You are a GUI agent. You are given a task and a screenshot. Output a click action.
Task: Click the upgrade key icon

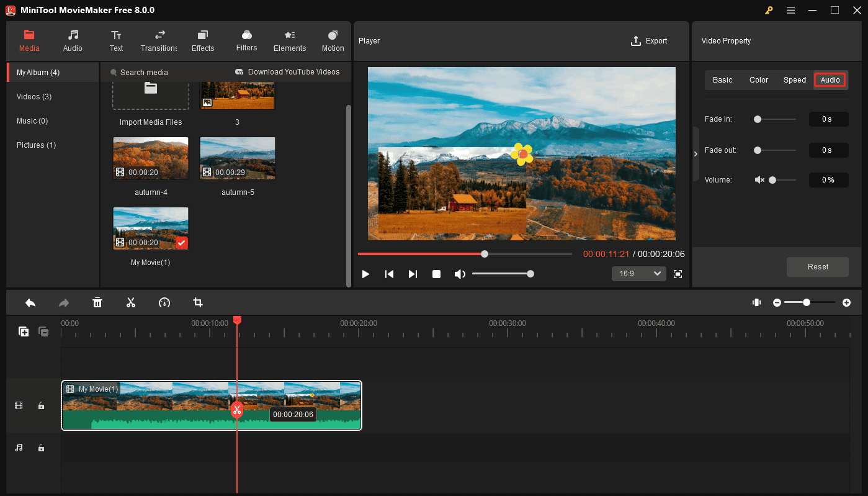768,10
